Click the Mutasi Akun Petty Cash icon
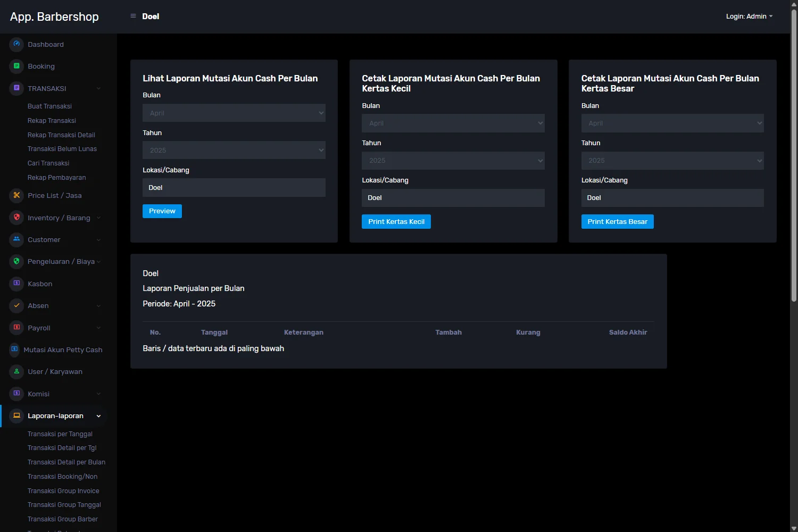 coord(14,350)
